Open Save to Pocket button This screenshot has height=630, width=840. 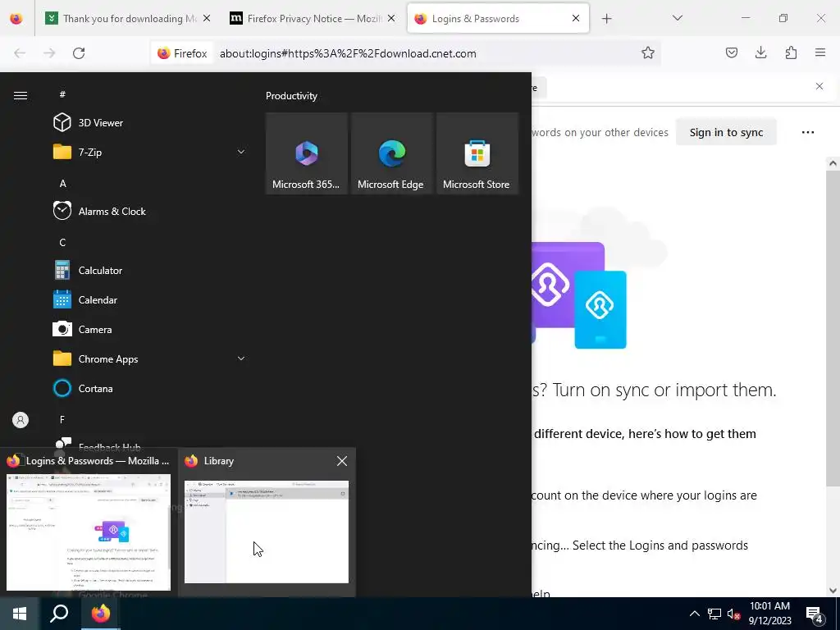[x=731, y=52]
